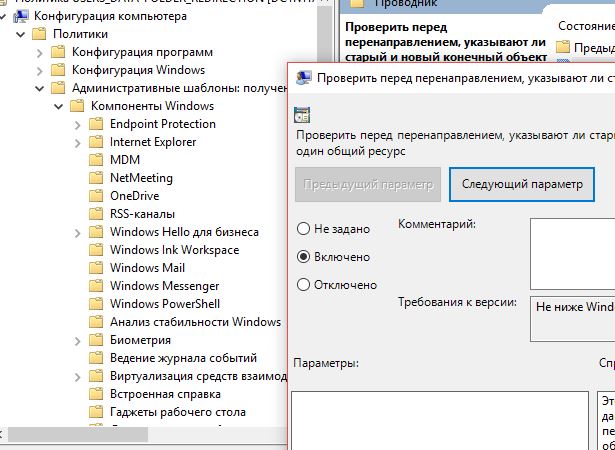Click the 'Windows Mail' folder icon
Image resolution: width=615 pixels, height=450 pixels.
coord(96,268)
